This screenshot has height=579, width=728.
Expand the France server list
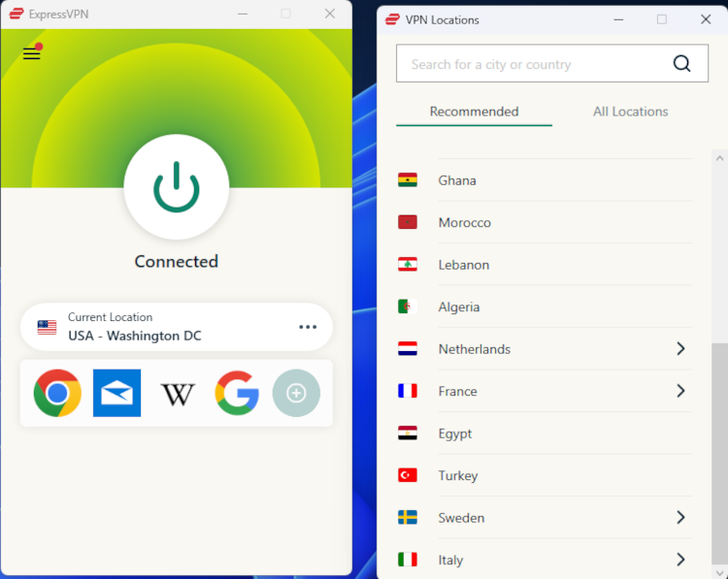[x=680, y=391]
